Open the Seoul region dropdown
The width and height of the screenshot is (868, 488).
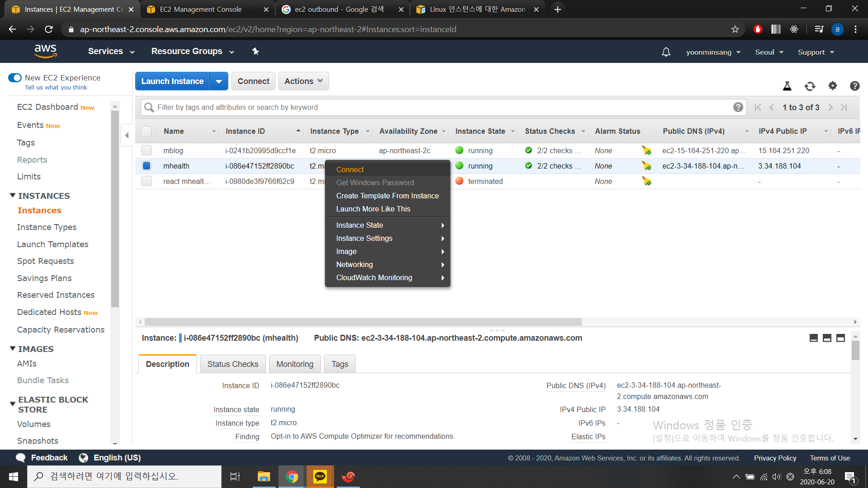[769, 52]
